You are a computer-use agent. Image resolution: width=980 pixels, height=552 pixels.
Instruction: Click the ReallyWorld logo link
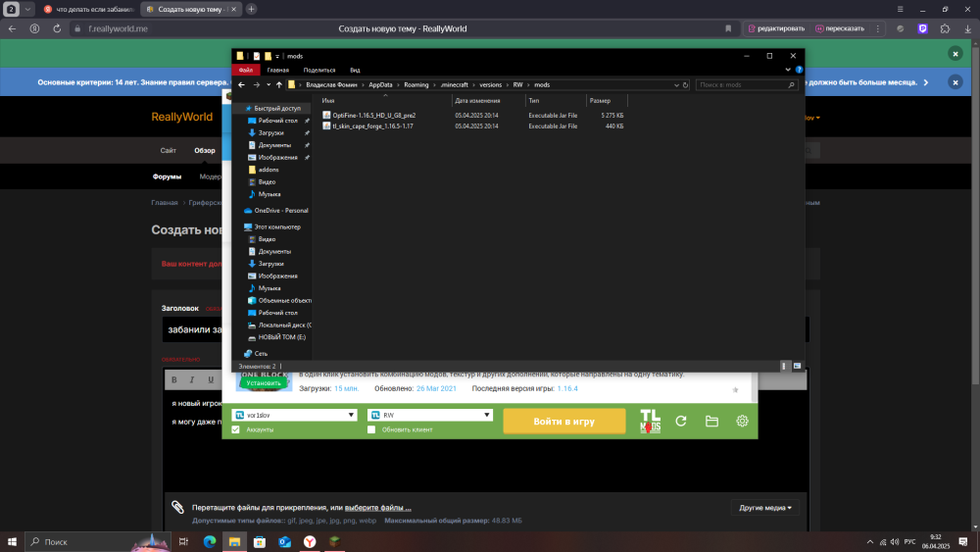182,117
